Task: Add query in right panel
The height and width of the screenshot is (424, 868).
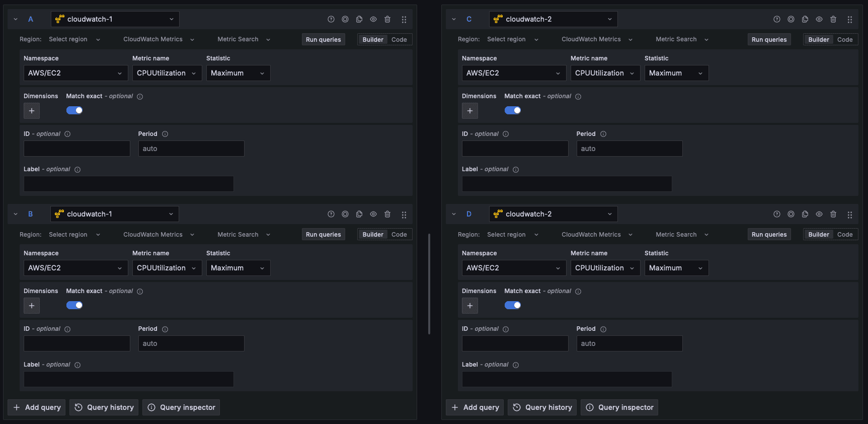Action: pyautogui.click(x=476, y=407)
